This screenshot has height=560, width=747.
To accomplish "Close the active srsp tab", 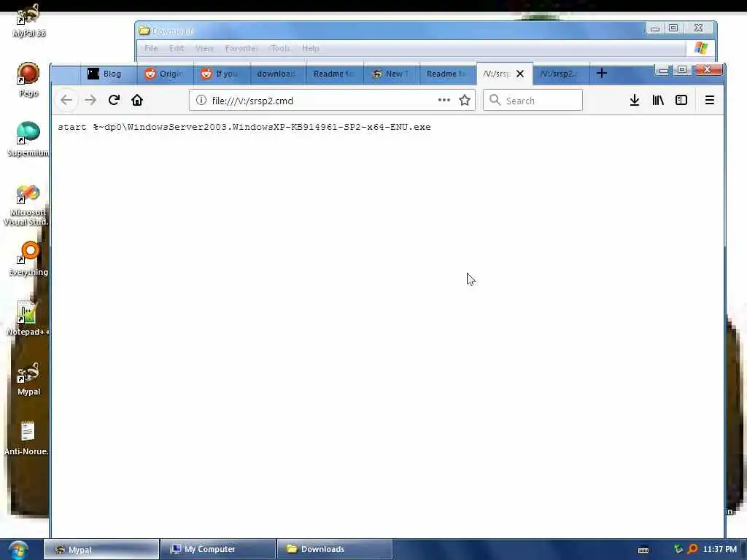I will pos(520,74).
